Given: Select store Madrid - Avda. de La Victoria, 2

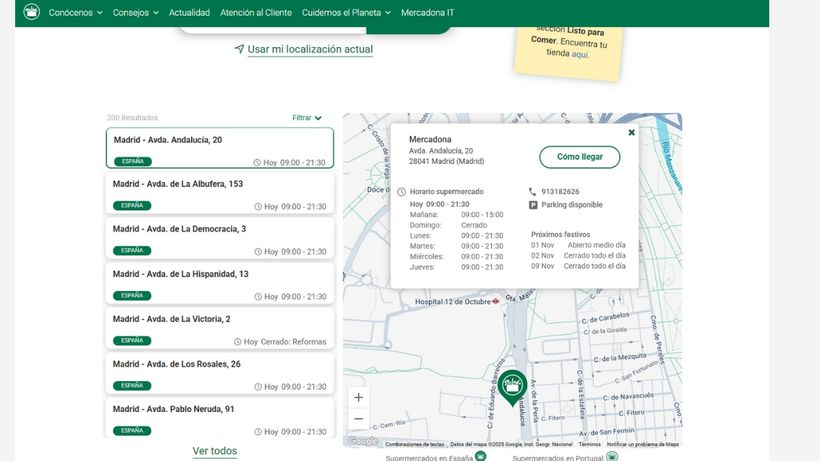Looking at the screenshot, I should (220, 329).
